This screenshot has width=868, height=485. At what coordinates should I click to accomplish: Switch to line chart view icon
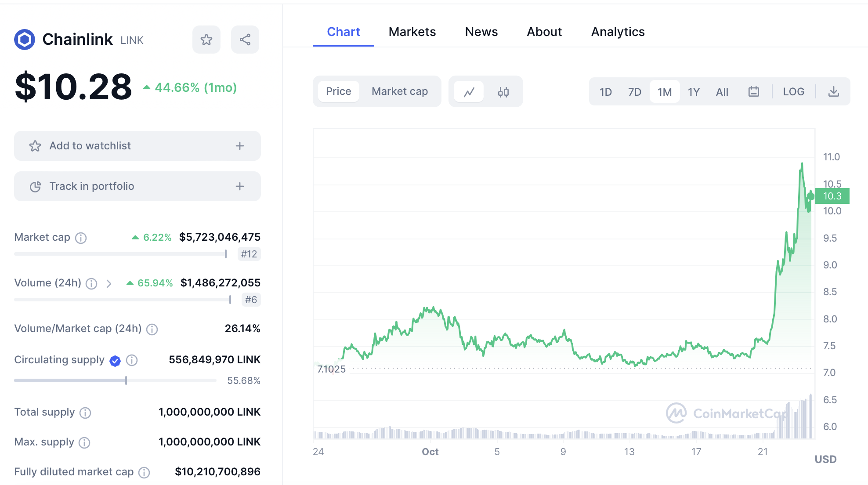469,92
